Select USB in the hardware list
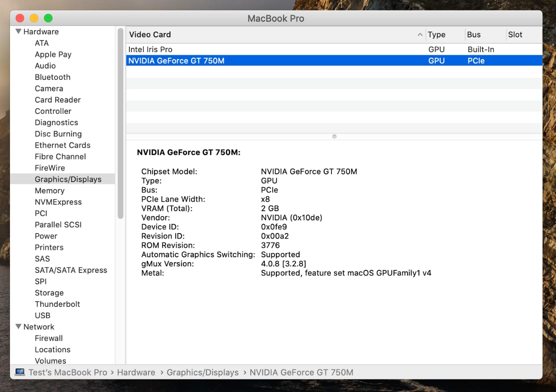The width and height of the screenshot is (556, 392). (43, 315)
